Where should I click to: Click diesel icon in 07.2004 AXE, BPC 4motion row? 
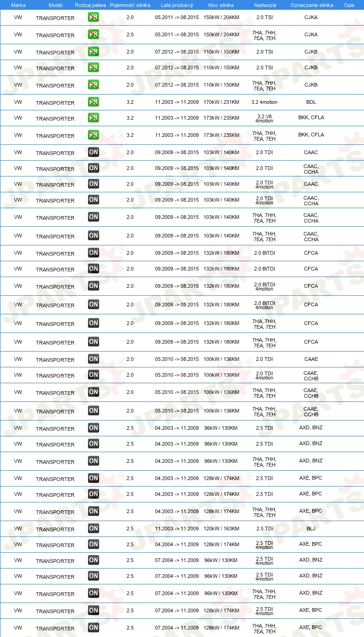click(94, 610)
